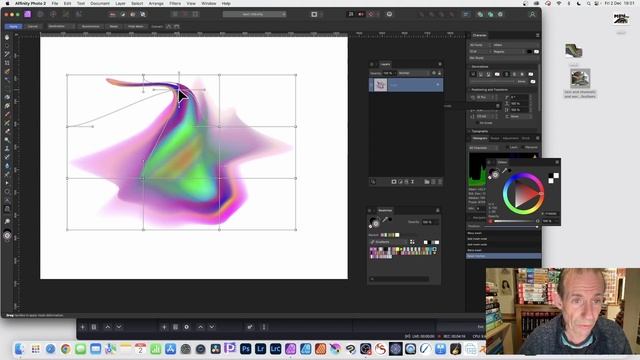Screen dimensions: 640x360
Task: Select the Selection Brush tool
Action: pyautogui.click(x=7, y=71)
